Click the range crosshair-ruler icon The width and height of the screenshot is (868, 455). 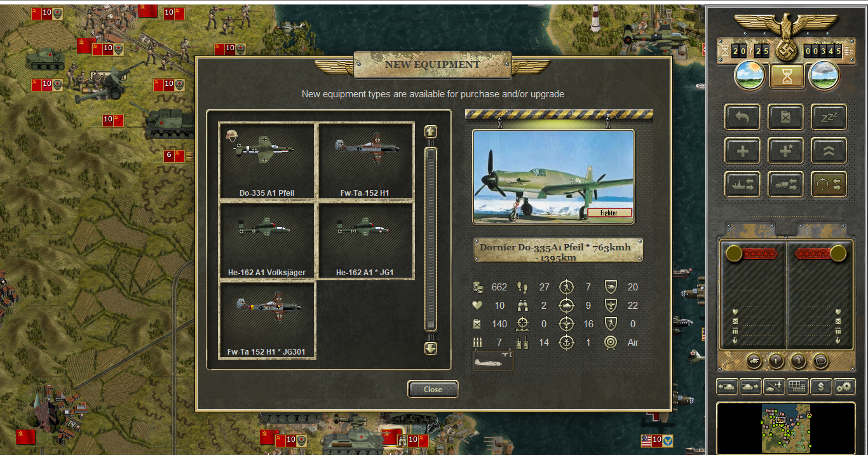[x=524, y=323]
